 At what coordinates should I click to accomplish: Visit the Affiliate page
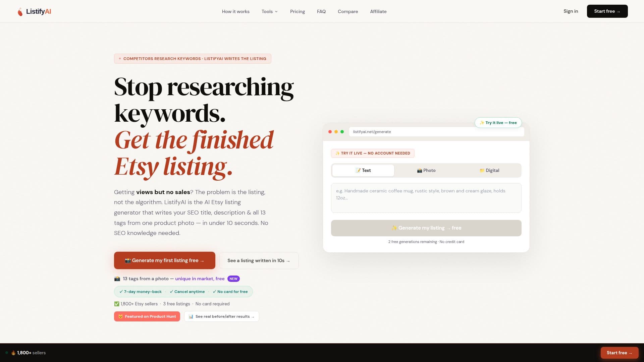coord(378,11)
